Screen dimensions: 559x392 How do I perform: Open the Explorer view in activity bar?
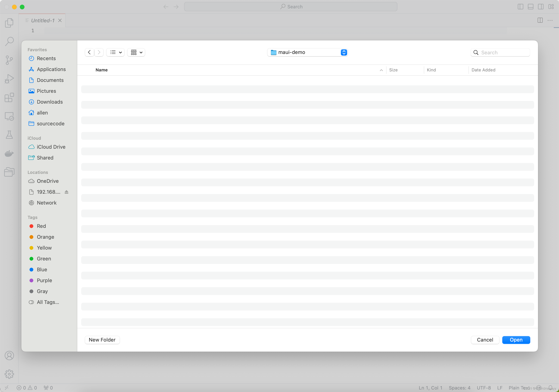[x=9, y=23]
